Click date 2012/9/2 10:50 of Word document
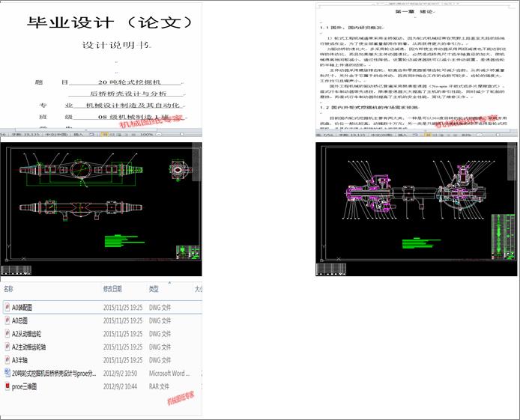Image resolution: width=520 pixels, height=420 pixels. click(x=120, y=374)
